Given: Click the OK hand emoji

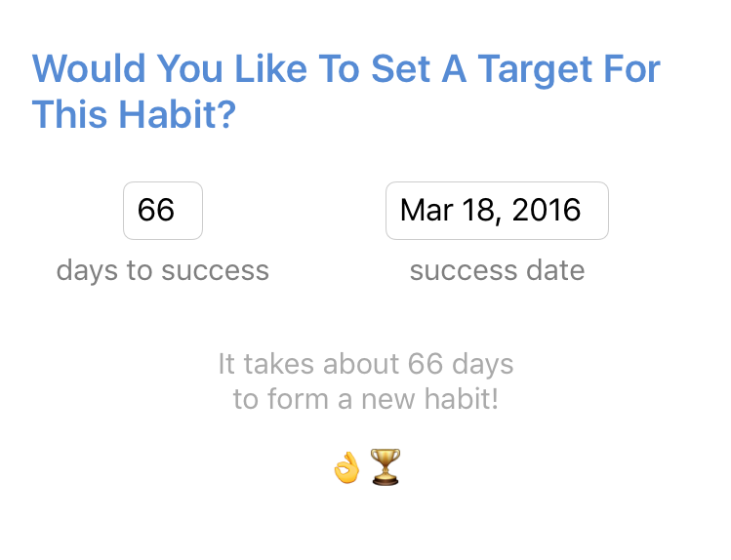Looking at the screenshot, I should tap(346, 467).
